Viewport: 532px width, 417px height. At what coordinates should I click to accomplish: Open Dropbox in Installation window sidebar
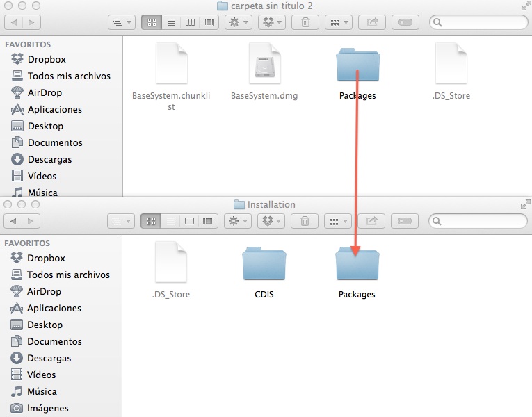tap(38, 258)
